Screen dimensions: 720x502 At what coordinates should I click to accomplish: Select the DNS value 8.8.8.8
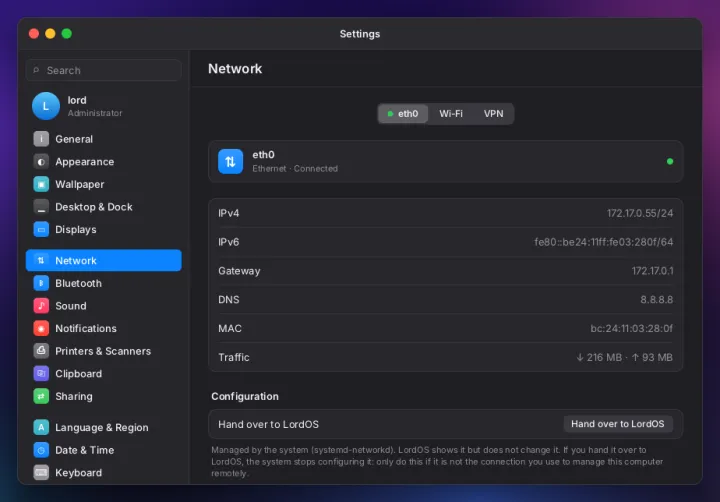[657, 299]
